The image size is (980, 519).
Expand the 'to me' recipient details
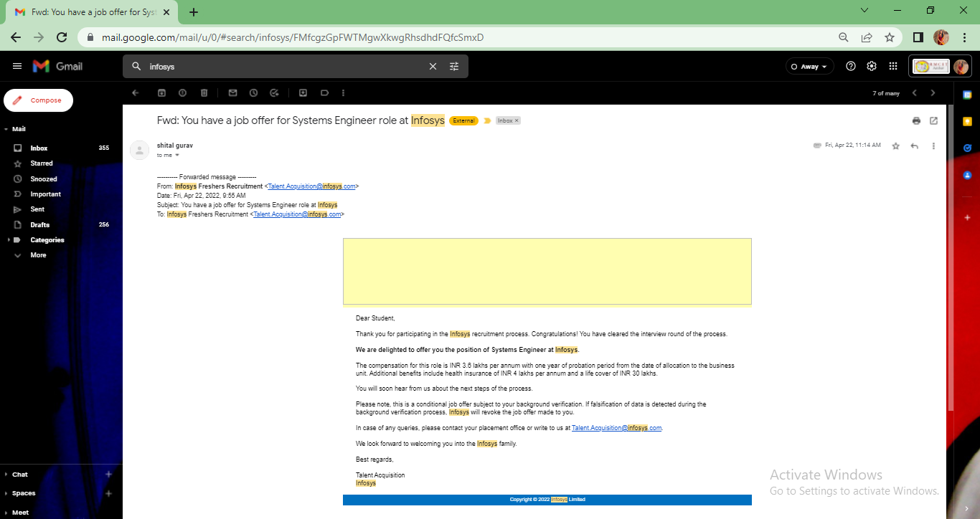tap(177, 155)
